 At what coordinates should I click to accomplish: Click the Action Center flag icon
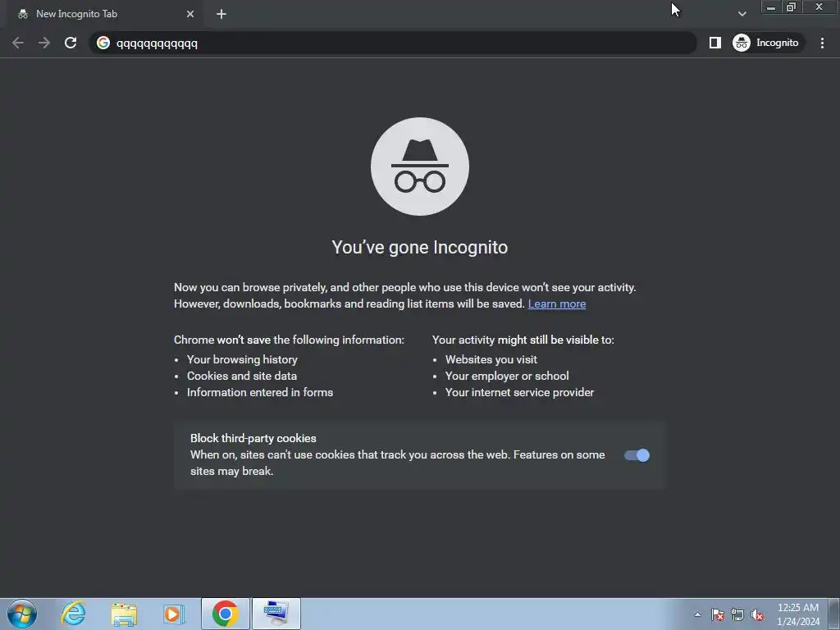pos(718,614)
